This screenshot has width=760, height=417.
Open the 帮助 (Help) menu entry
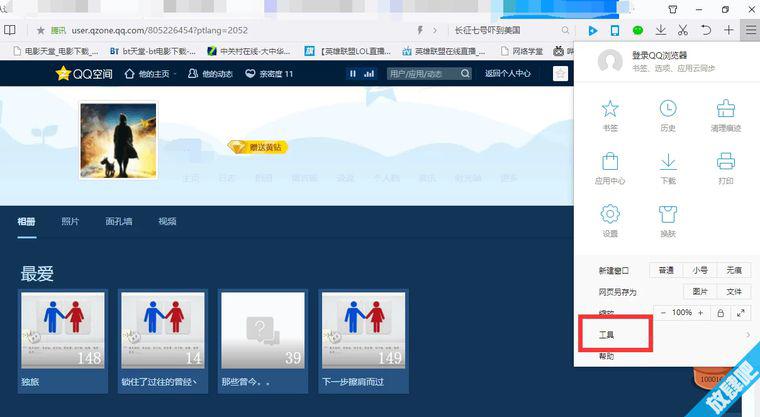coord(606,356)
